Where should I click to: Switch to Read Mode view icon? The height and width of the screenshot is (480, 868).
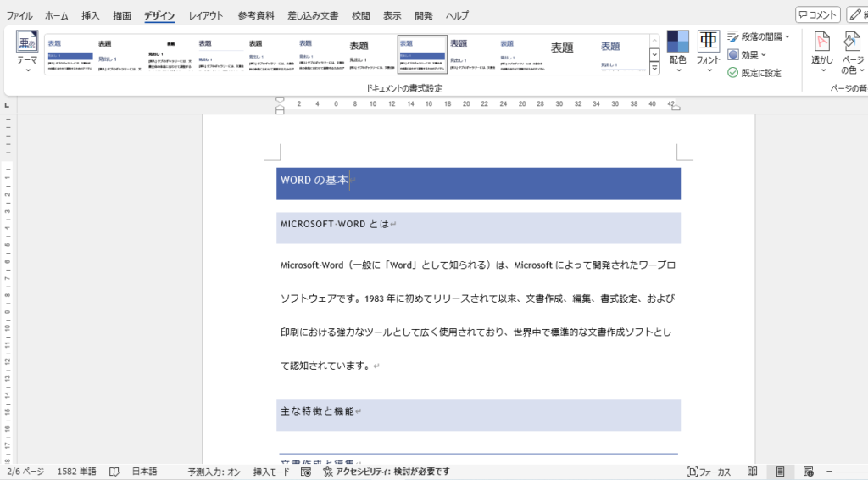[753, 472]
